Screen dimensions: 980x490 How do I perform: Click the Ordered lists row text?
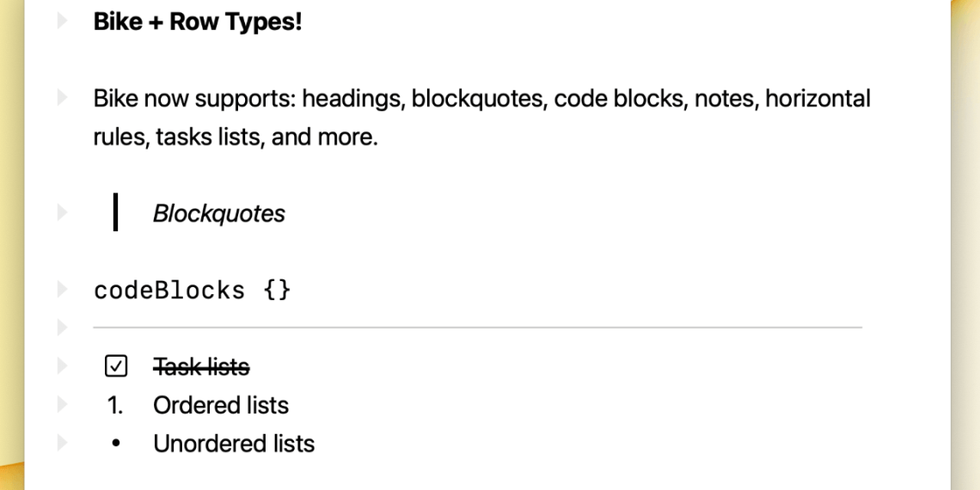click(220, 406)
